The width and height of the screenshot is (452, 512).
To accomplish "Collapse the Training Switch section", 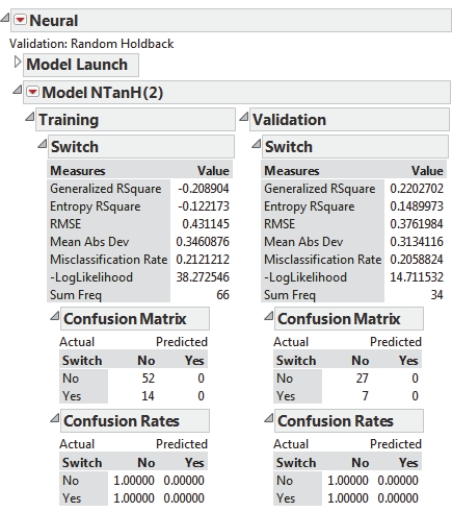I will pos(42,144).
